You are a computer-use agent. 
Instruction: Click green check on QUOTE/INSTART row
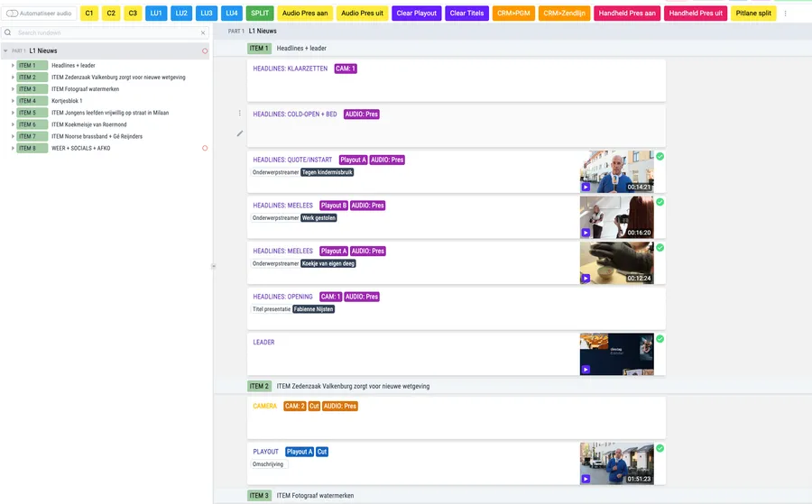coord(660,156)
